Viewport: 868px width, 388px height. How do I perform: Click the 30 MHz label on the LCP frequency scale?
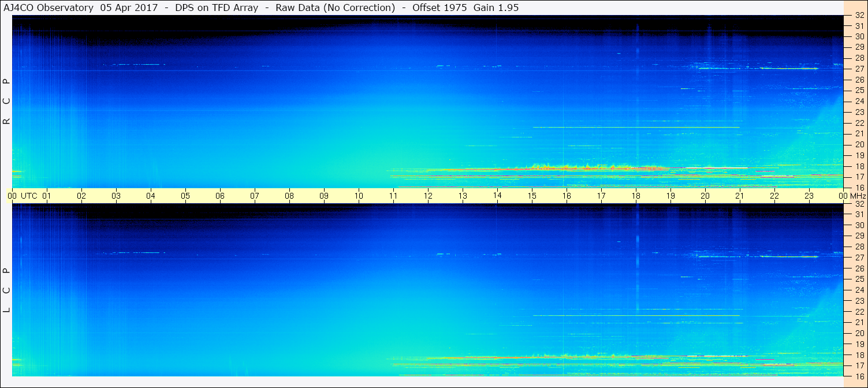[x=859, y=225]
